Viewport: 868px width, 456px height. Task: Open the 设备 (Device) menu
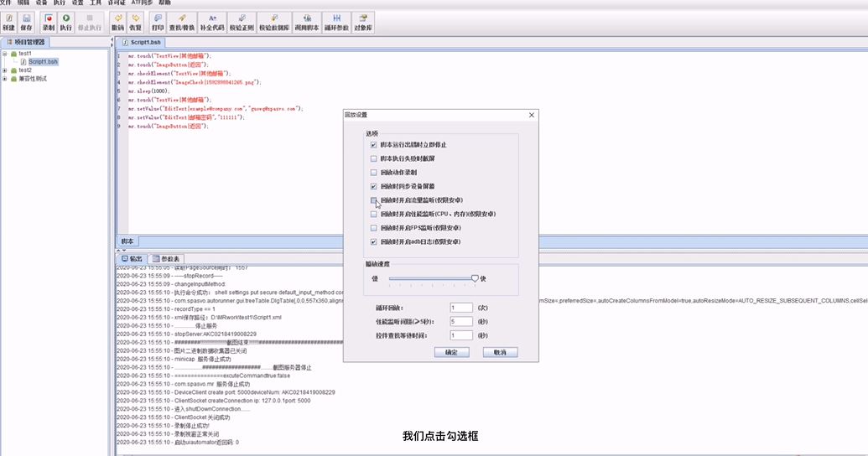click(x=42, y=3)
